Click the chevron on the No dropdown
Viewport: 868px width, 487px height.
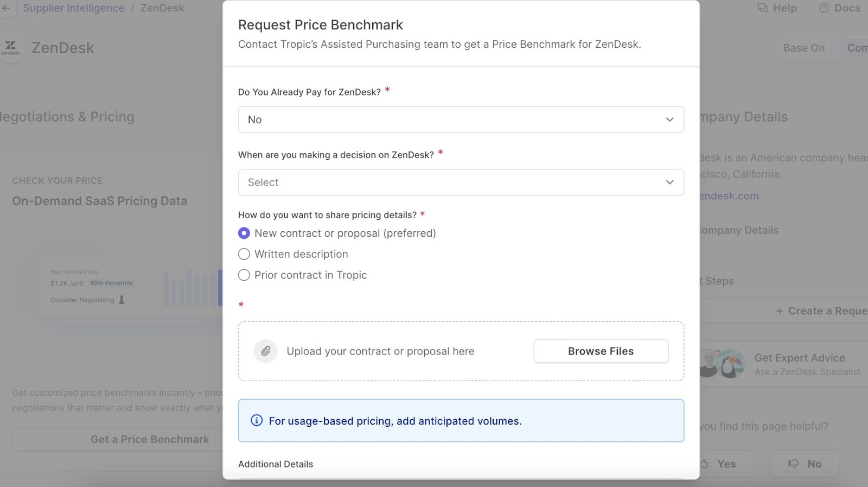tap(670, 119)
